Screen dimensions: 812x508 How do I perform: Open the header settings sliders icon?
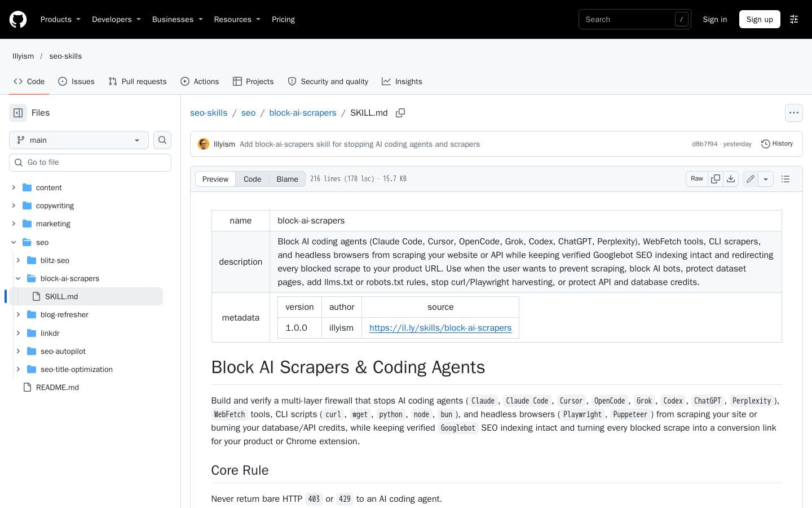[x=794, y=19]
